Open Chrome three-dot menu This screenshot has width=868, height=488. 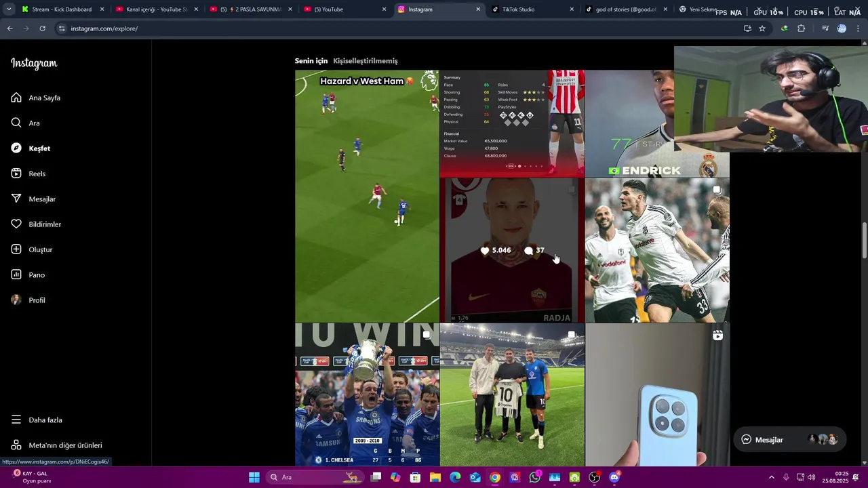point(859,28)
